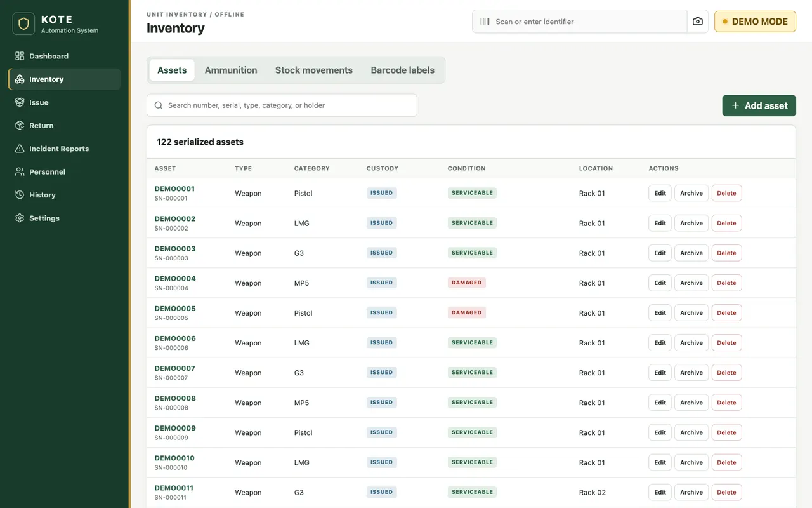Click the Personnel people icon in sidebar

20,172
